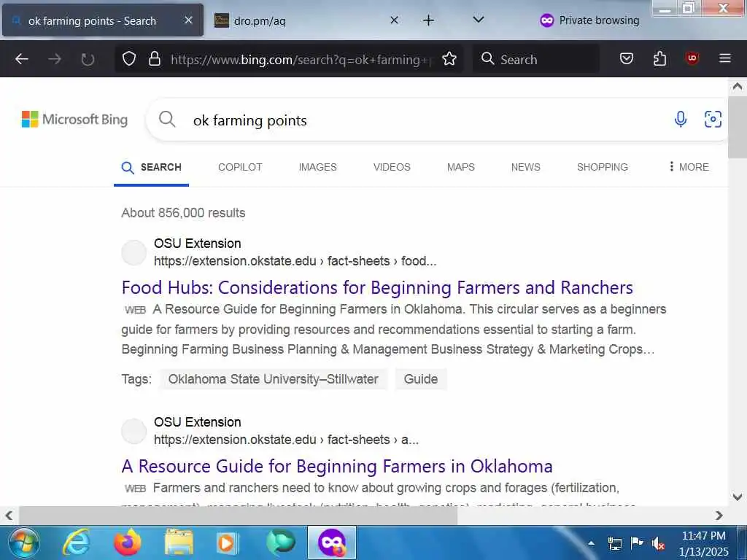Open 'Food Hubs: Considerations for Beginning Farmers' result
Screen dimensions: 747x560
(x=377, y=287)
